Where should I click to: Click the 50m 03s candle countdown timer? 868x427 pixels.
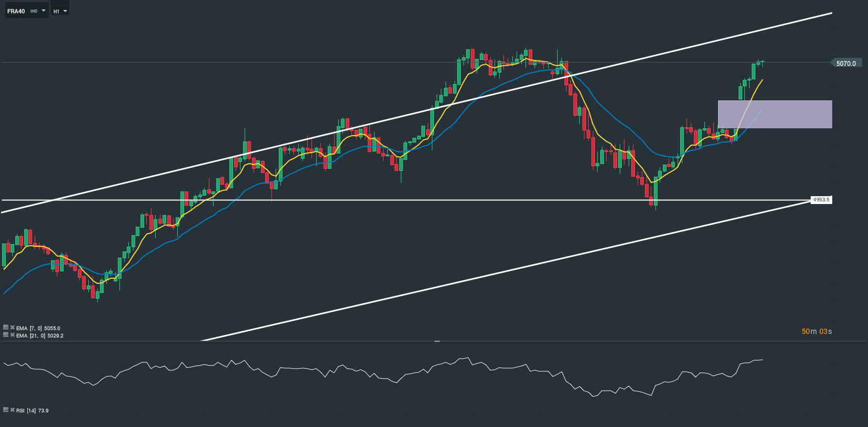point(816,331)
